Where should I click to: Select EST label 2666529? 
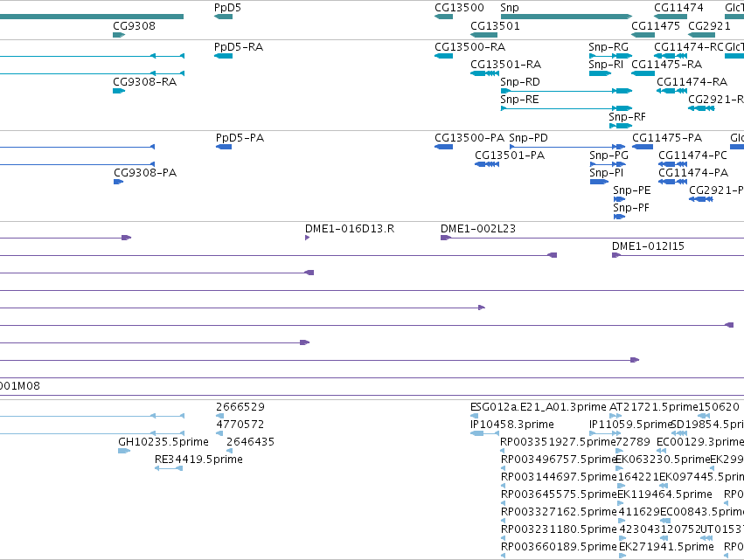[x=240, y=407]
